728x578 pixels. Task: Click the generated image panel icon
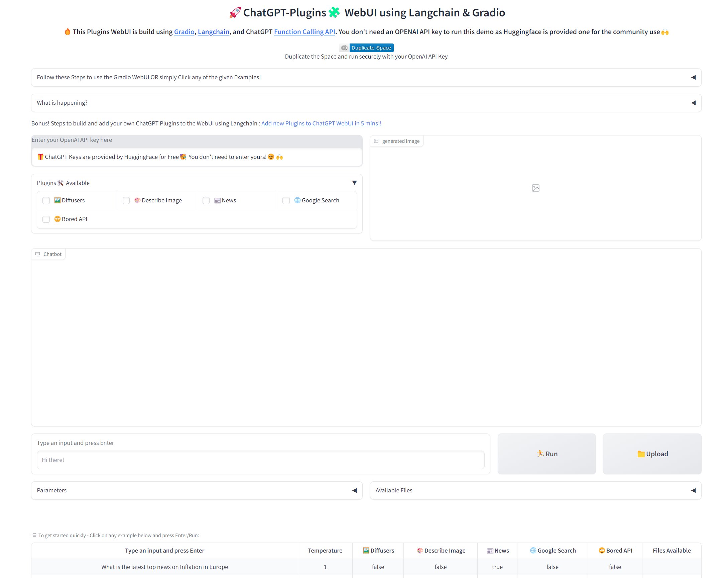(376, 141)
